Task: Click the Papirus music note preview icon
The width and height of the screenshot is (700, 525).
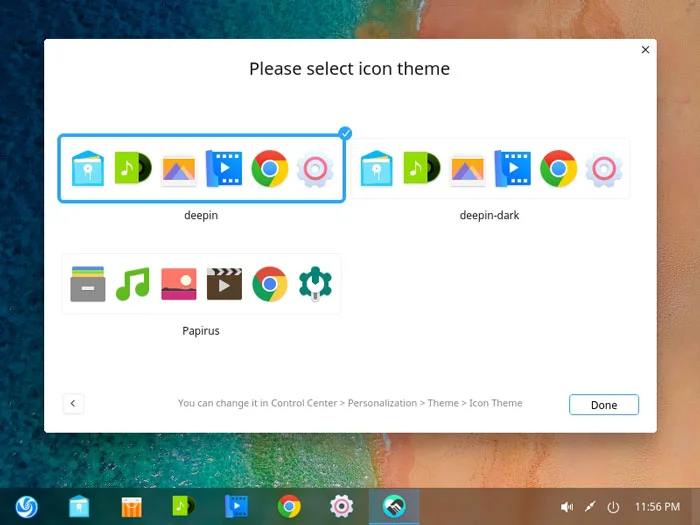Action: 133,284
